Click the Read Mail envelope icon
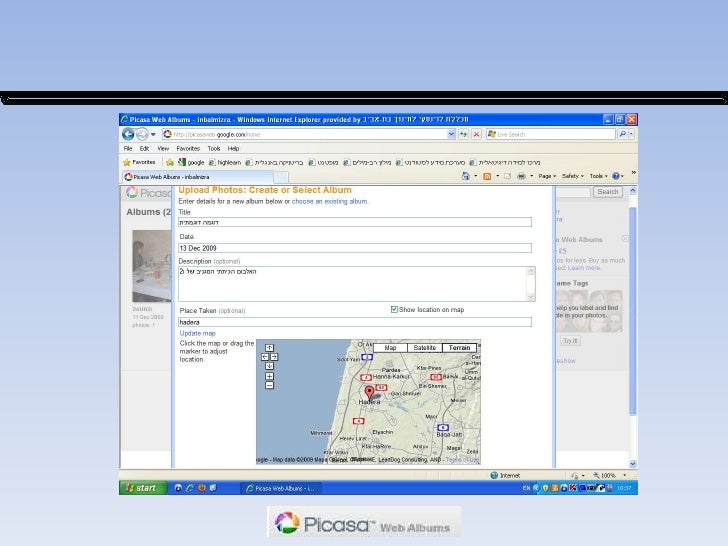Viewport: 728px width, 546px height. tap(507, 176)
